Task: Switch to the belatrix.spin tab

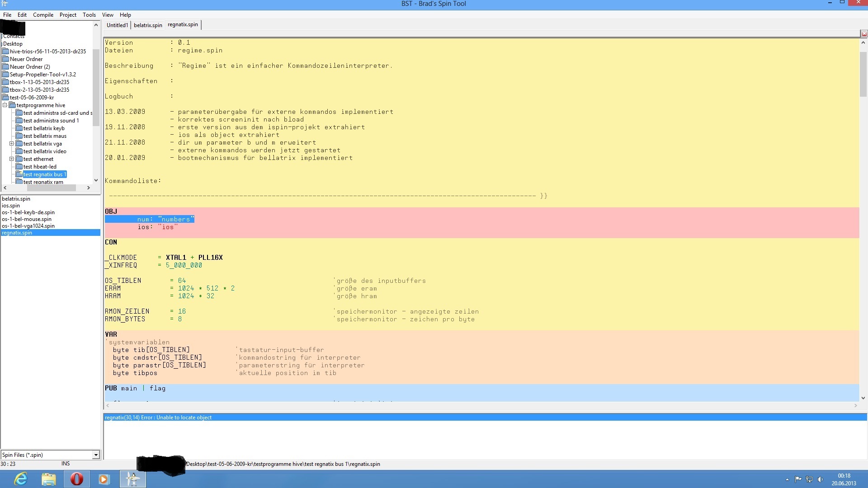Action: coord(148,25)
